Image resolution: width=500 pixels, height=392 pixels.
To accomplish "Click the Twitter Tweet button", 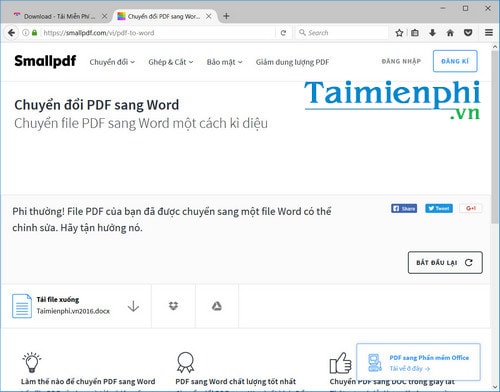I will 439,208.
